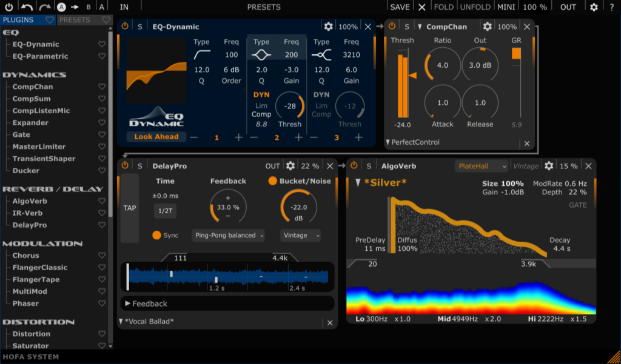
Task: Click the FOLD button
Action: tap(444, 7)
